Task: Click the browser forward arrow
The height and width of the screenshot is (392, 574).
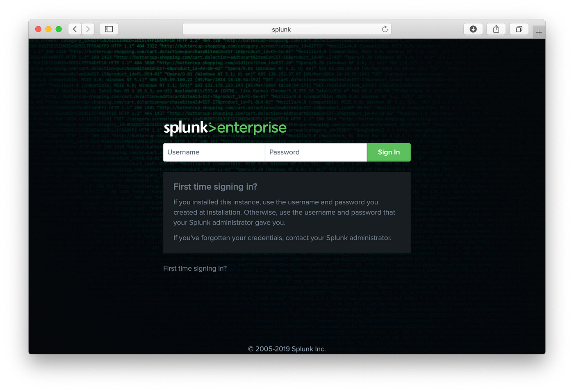Action: click(x=88, y=29)
